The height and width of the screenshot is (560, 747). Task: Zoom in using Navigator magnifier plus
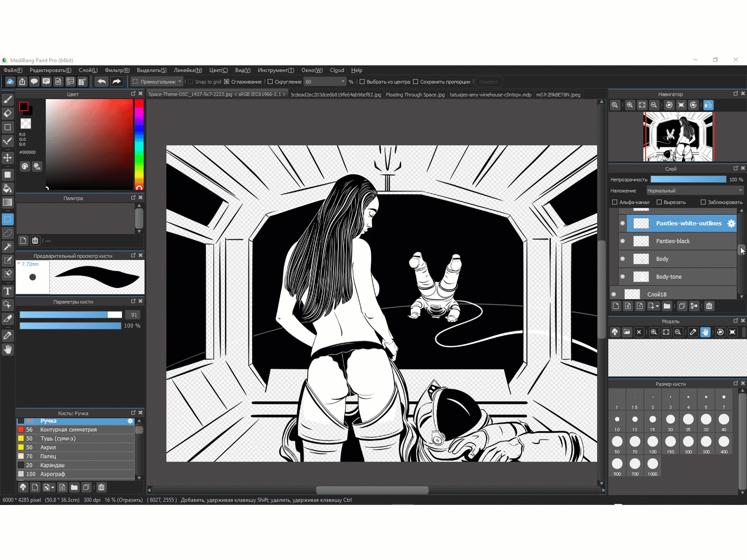pyautogui.click(x=630, y=105)
